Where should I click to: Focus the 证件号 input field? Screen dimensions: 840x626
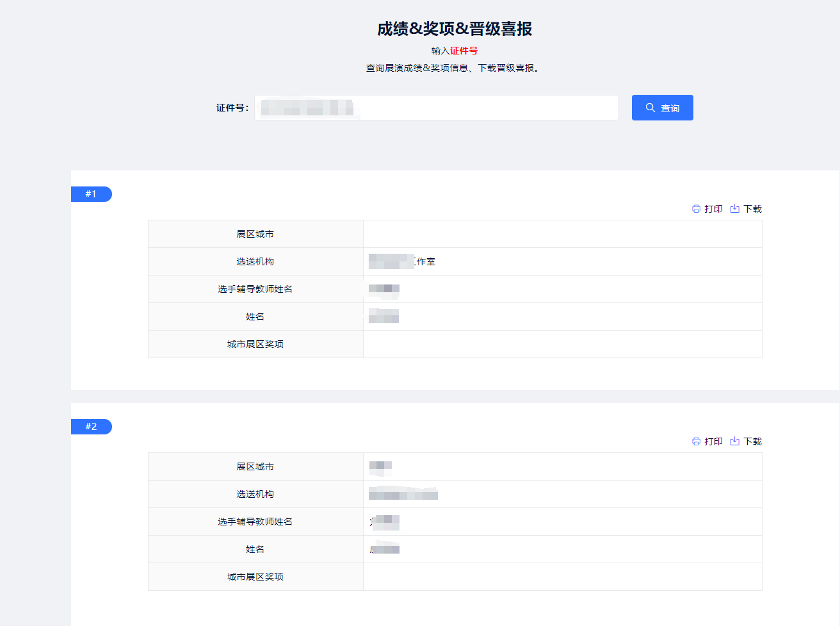[437, 108]
